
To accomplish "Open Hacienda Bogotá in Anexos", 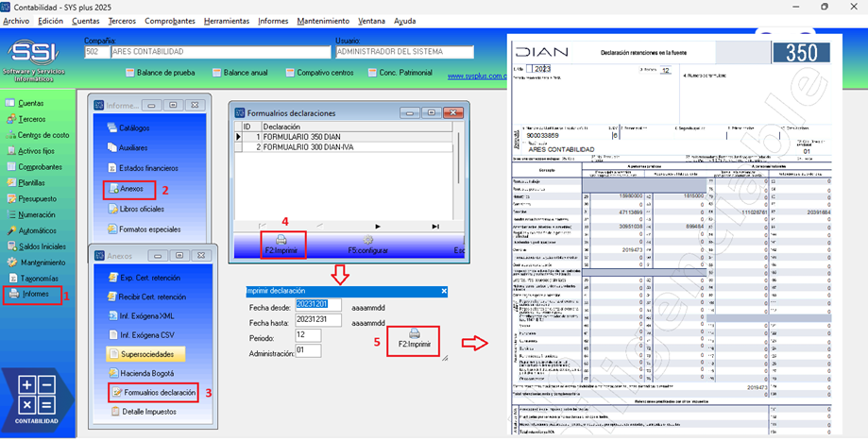I will (x=141, y=374).
